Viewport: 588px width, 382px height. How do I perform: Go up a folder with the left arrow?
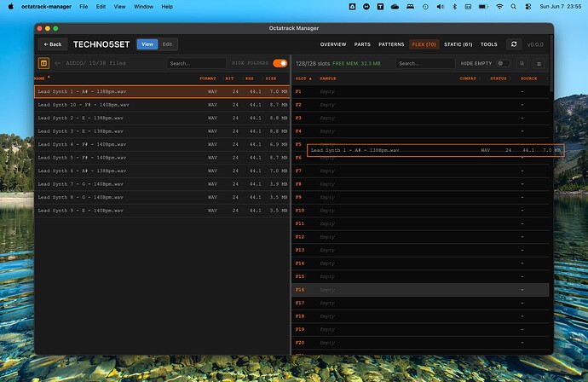[x=58, y=63]
